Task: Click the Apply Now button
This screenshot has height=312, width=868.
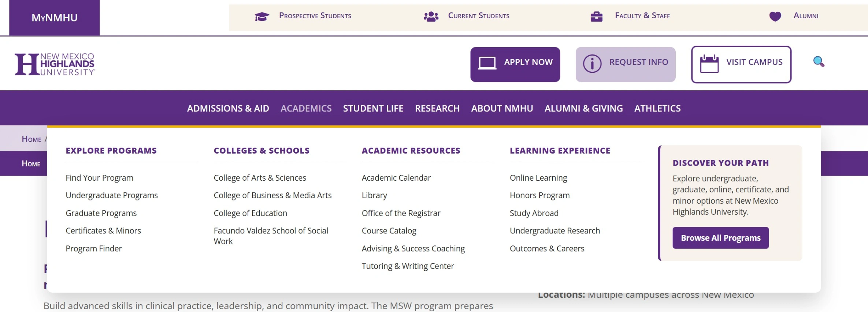Action: 515,64
